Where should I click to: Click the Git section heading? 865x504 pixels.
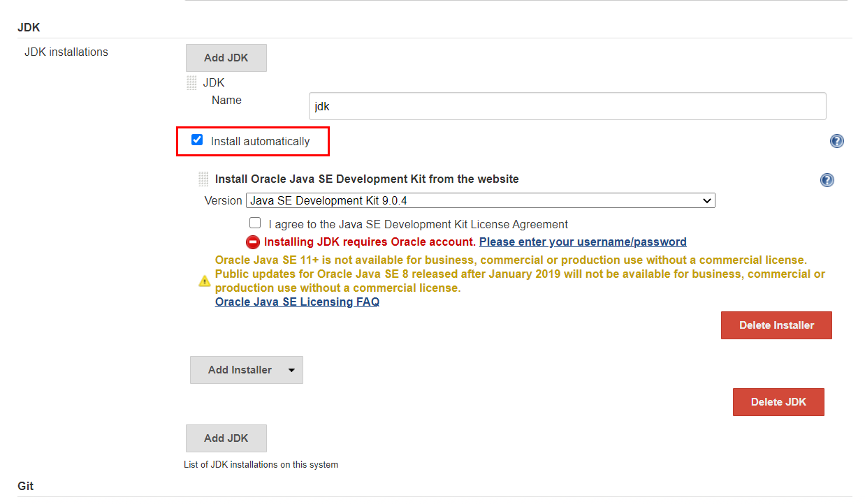tap(26, 486)
